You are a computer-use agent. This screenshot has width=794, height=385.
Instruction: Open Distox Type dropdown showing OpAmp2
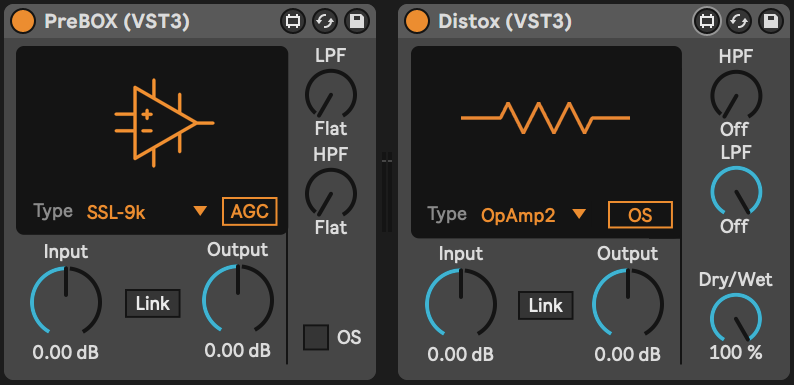(x=533, y=215)
